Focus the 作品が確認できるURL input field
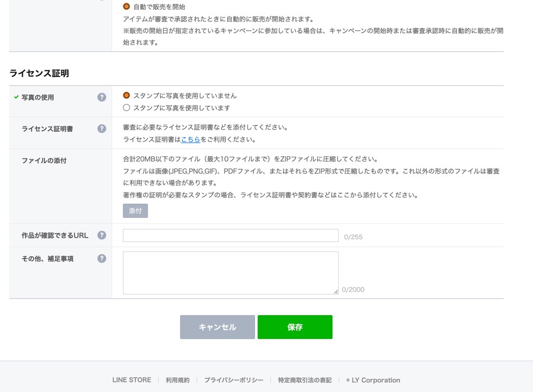This screenshot has height=392, width=533. (230, 235)
